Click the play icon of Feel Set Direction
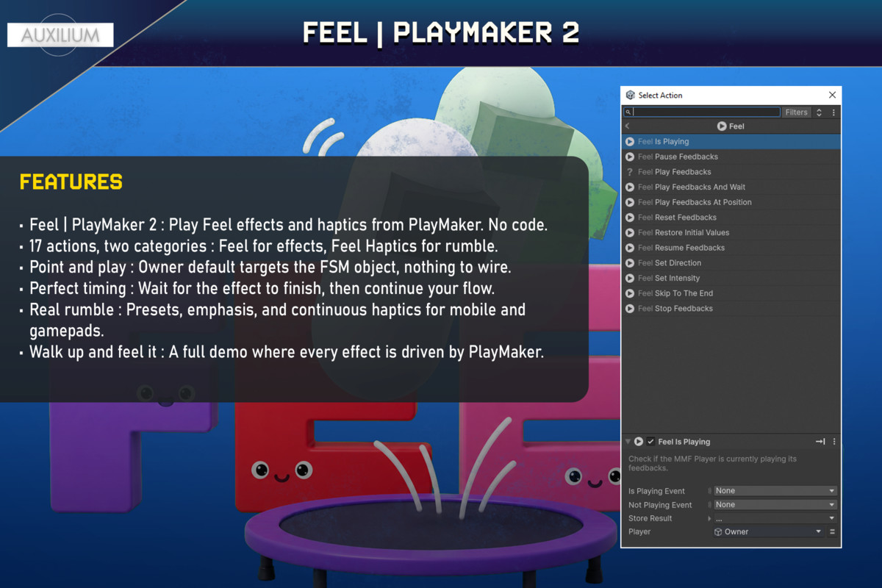The height and width of the screenshot is (588, 882). click(x=630, y=263)
